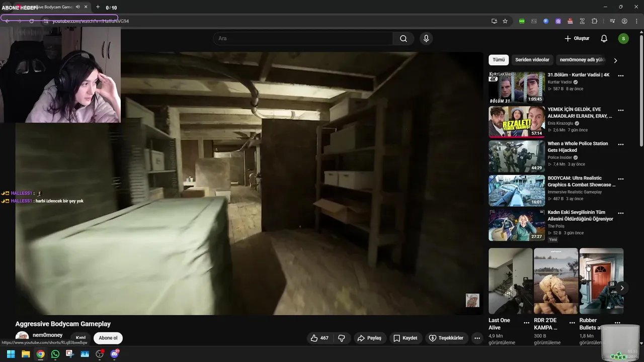
Task: Click the channel watermark in video corner
Action: 472,300
